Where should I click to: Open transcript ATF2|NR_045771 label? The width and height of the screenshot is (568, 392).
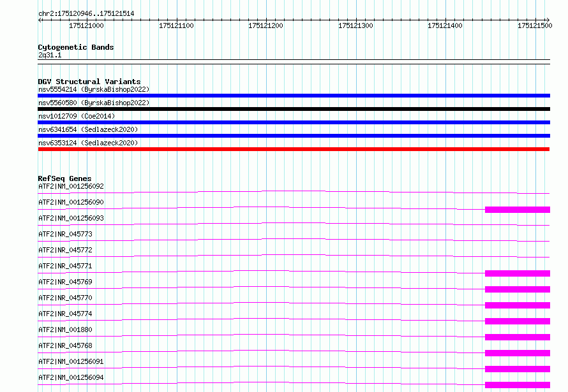[x=65, y=266]
